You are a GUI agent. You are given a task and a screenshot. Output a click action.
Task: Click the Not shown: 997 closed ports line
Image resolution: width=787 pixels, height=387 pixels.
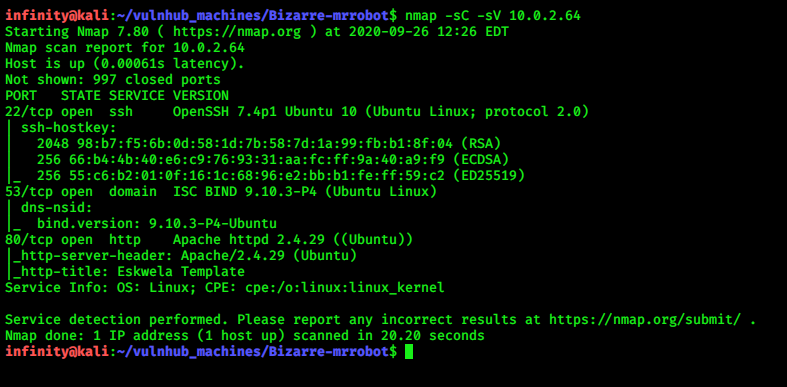[113, 80]
